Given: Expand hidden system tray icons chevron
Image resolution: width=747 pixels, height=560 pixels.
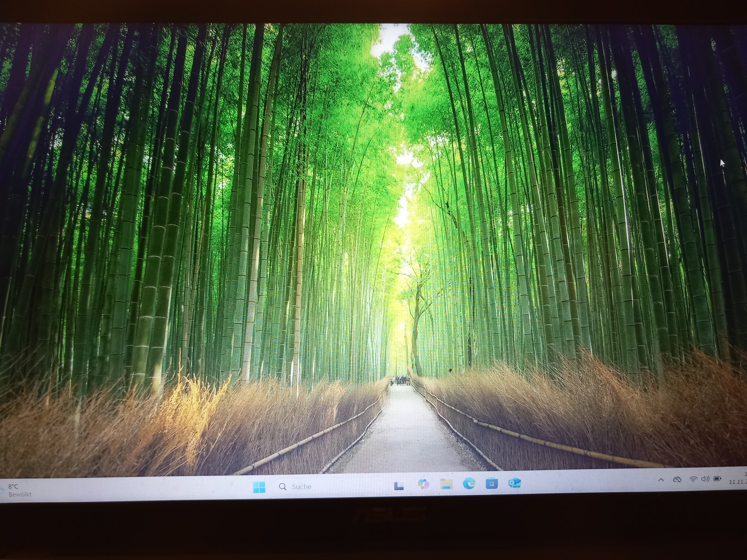Looking at the screenshot, I should (x=661, y=480).
